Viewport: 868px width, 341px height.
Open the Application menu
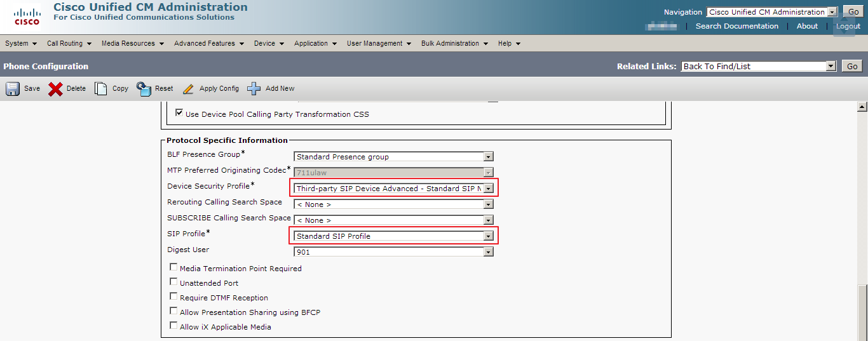pyautogui.click(x=316, y=43)
